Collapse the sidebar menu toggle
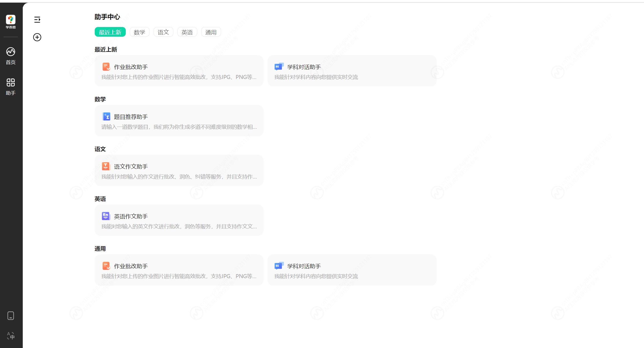 pos(37,20)
